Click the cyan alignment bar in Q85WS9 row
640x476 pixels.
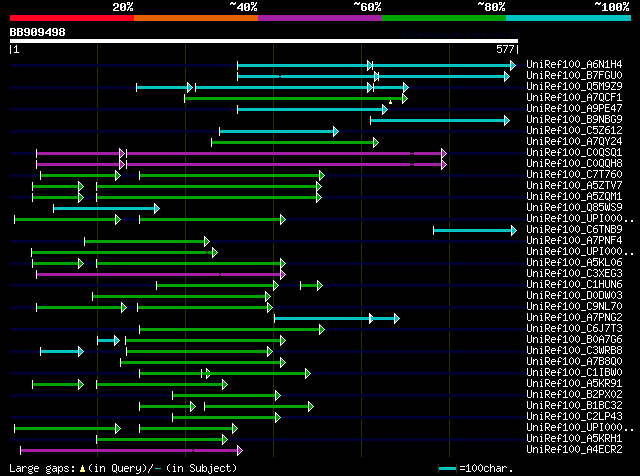coord(107,209)
